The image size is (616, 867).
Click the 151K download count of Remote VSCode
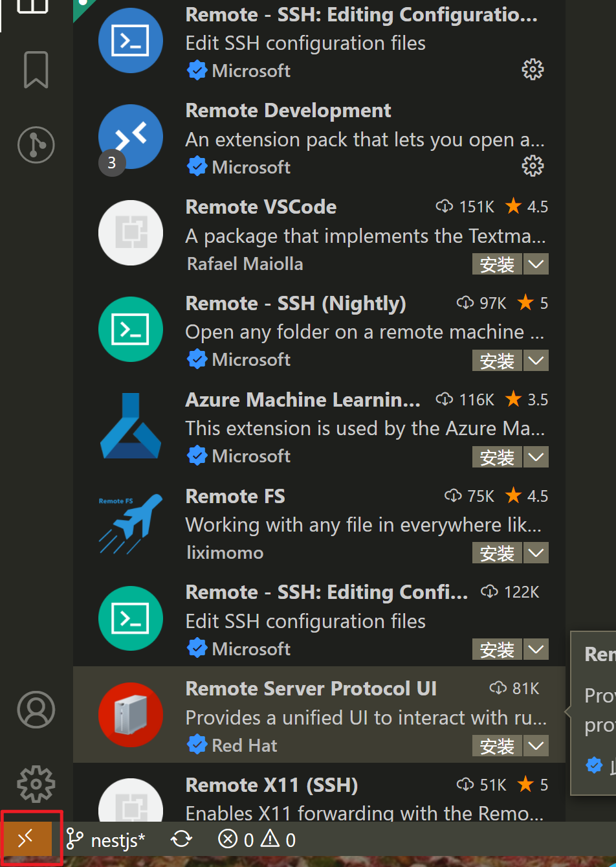click(x=465, y=207)
